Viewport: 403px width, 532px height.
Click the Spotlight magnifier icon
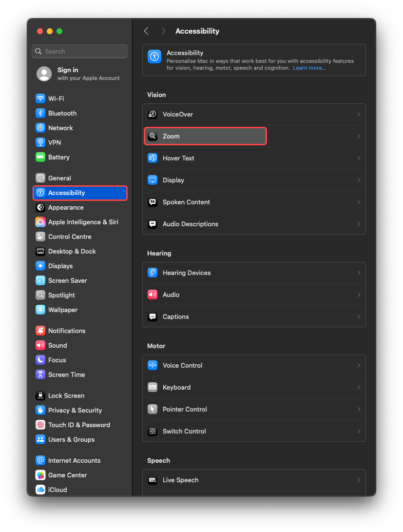pos(40,295)
